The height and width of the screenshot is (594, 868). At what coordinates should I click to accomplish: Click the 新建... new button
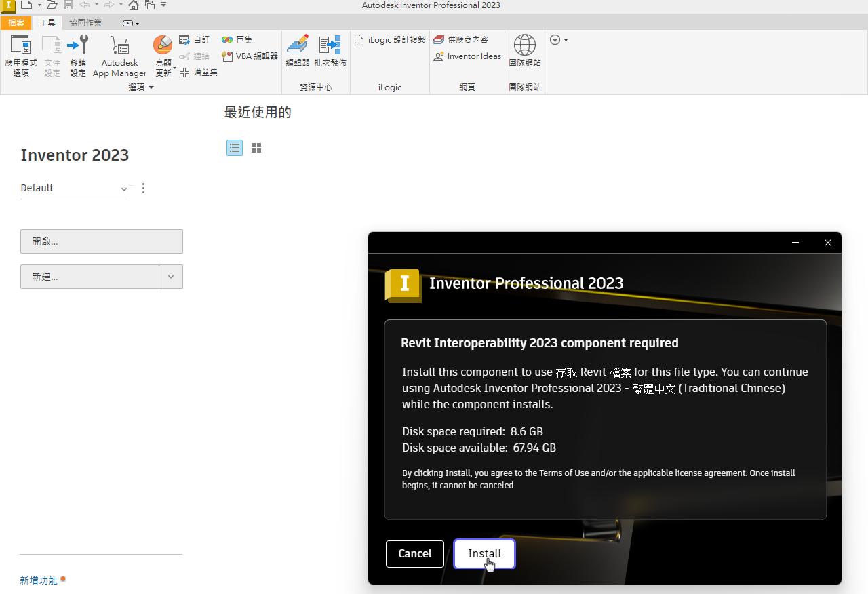click(90, 277)
